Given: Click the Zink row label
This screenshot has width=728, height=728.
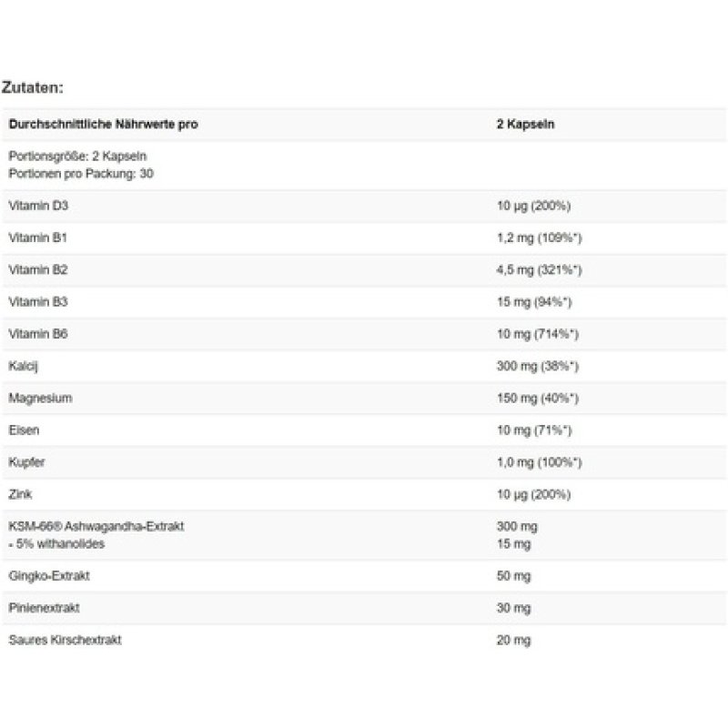Looking at the screenshot, I should pos(19,494).
